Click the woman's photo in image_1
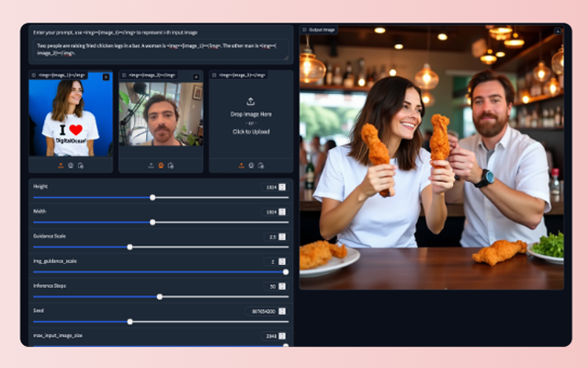The width and height of the screenshot is (588, 368). (71, 113)
